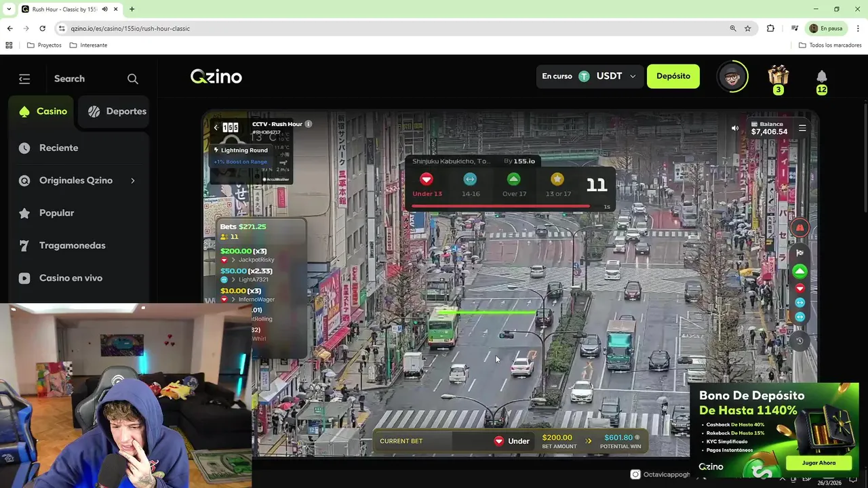The image size is (868, 488).
Task: Open Reciente in the sidebar
Action: tap(58, 148)
